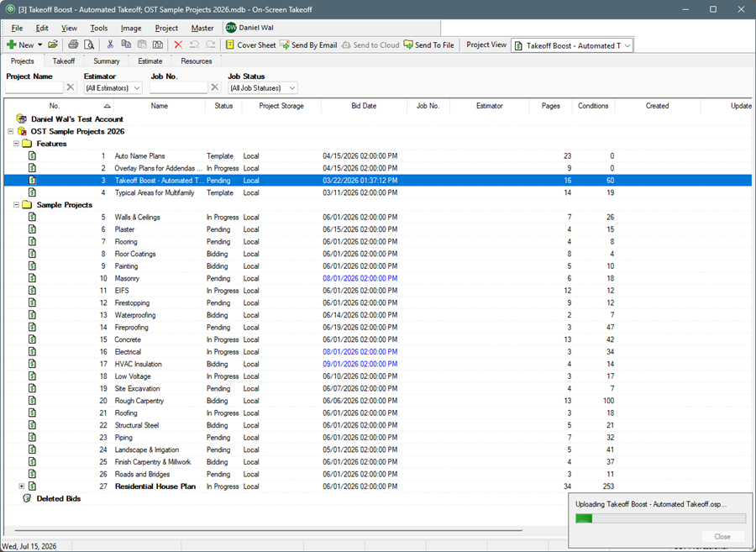Collapse the Features folder
756x552 pixels.
click(16, 144)
